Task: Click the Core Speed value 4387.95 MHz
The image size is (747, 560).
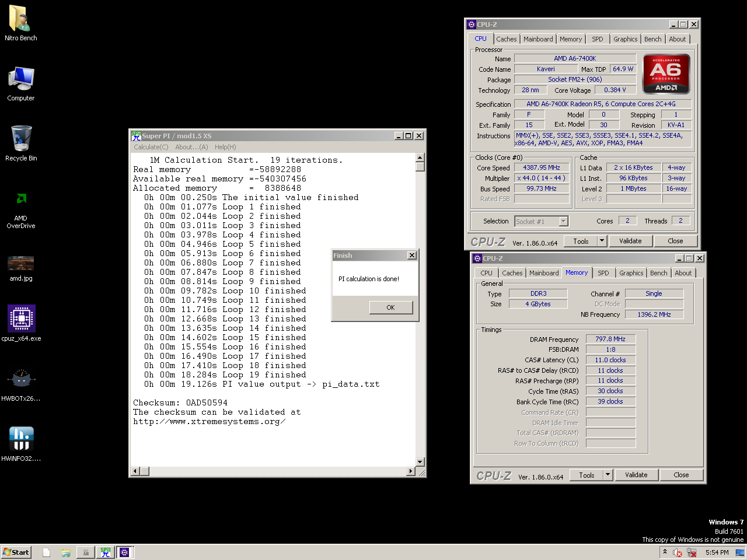Action: [x=542, y=168]
